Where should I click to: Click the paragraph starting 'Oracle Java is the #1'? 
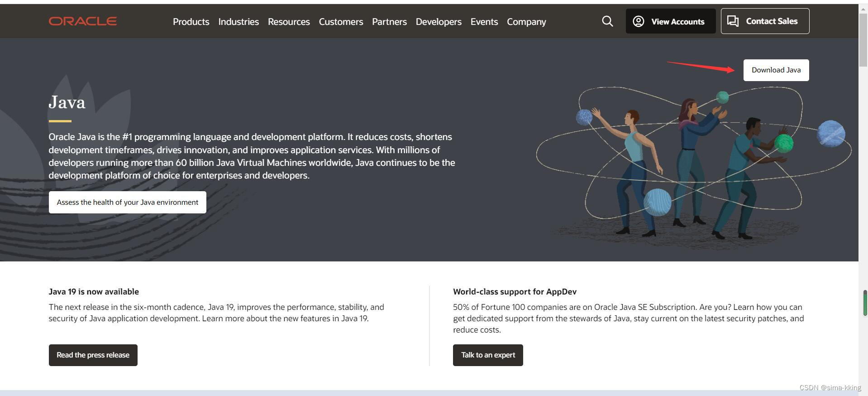(252, 156)
